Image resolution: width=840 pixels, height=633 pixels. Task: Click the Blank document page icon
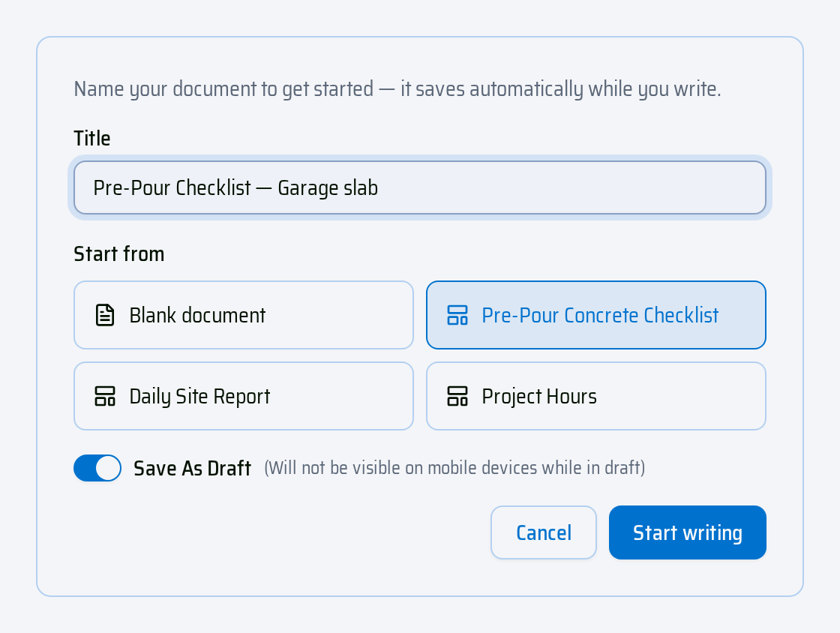105,315
